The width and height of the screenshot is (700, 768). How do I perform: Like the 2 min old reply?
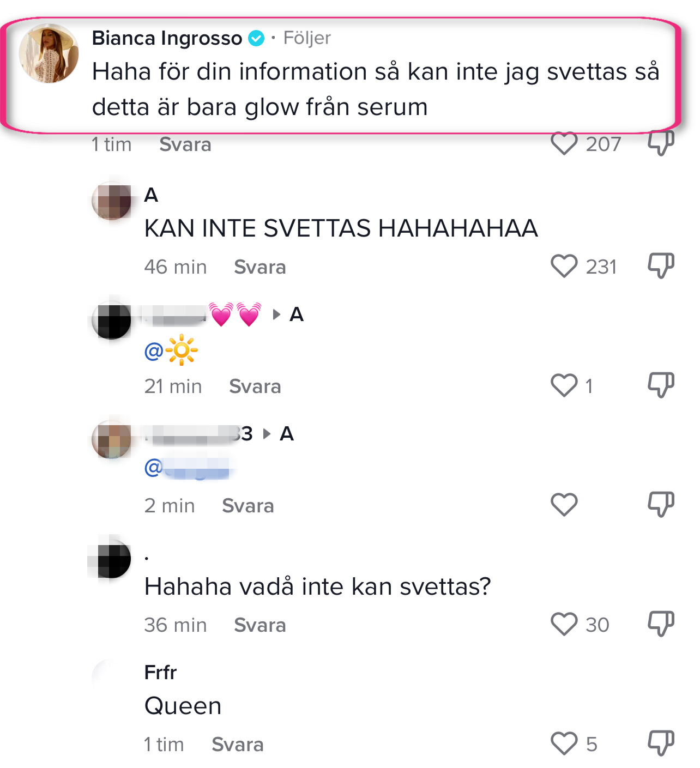point(564,505)
